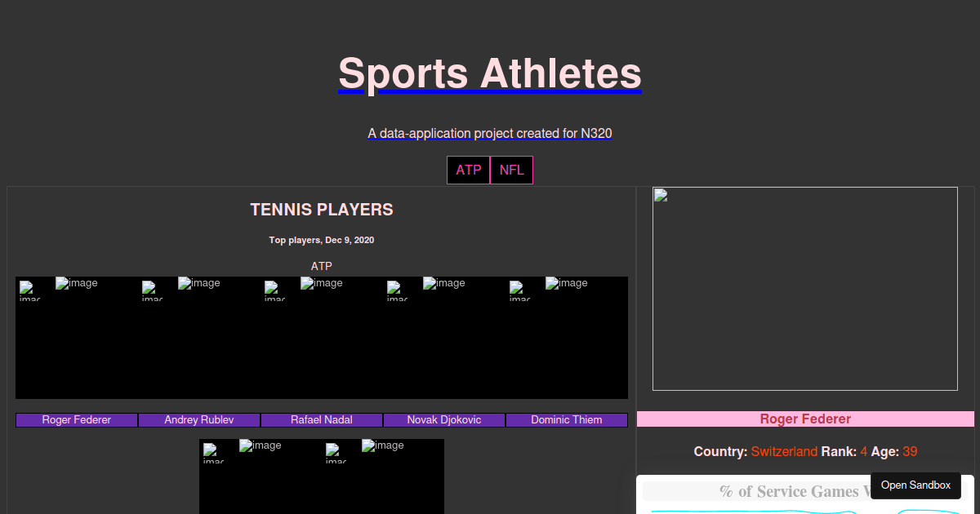Switch to the ATP tab
The image size is (980, 514).
[468, 170]
